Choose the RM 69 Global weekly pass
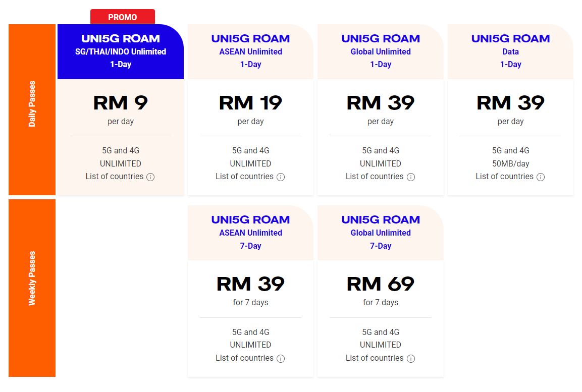The image size is (582, 392). 380,284
